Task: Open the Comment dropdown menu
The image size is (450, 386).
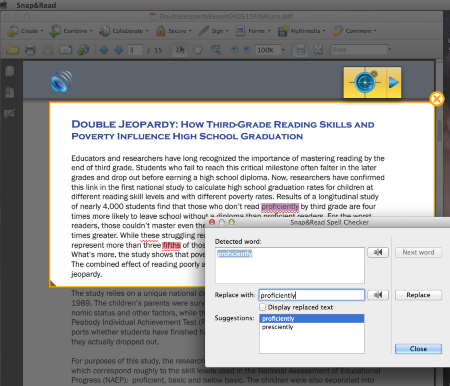Action: 355,31
